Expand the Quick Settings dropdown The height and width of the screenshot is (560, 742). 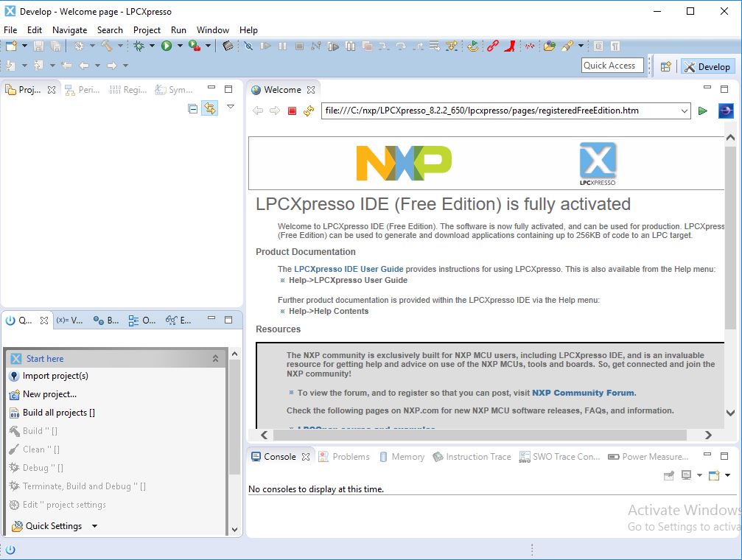pyautogui.click(x=94, y=526)
